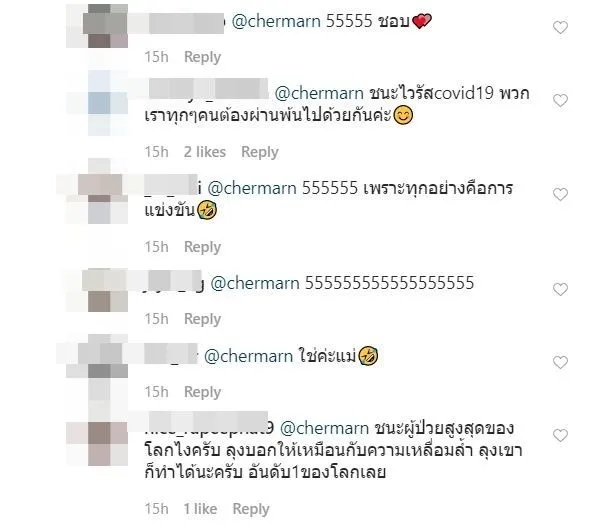Reply to the covid19 comment
This screenshot has width=605, height=528.
coord(260,152)
